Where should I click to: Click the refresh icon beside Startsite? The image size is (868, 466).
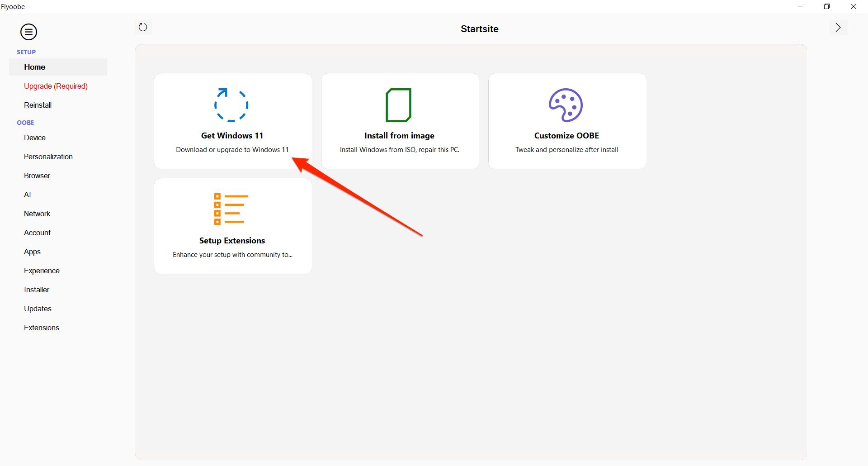coord(143,27)
